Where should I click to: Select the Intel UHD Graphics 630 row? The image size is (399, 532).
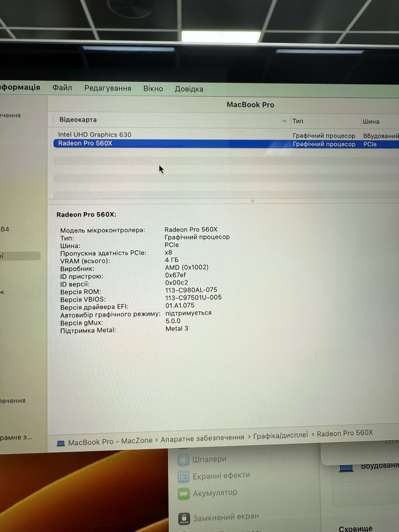coord(226,135)
